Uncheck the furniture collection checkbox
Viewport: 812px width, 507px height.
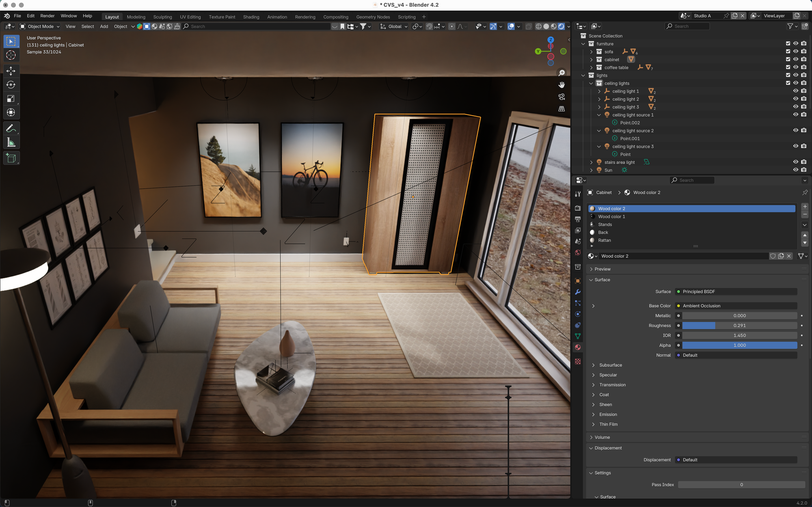tap(788, 43)
